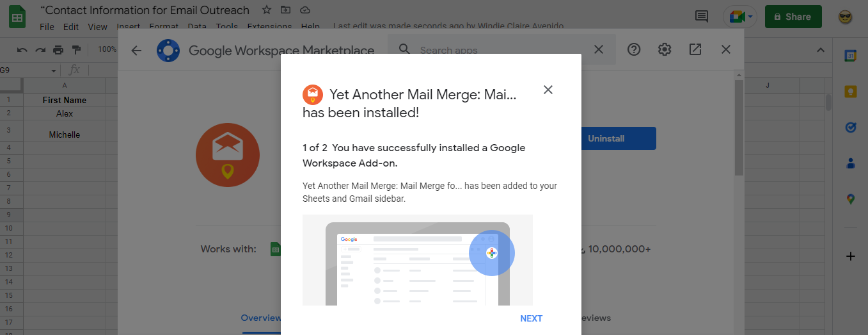Open the File menu
868x335 pixels.
[47, 27]
